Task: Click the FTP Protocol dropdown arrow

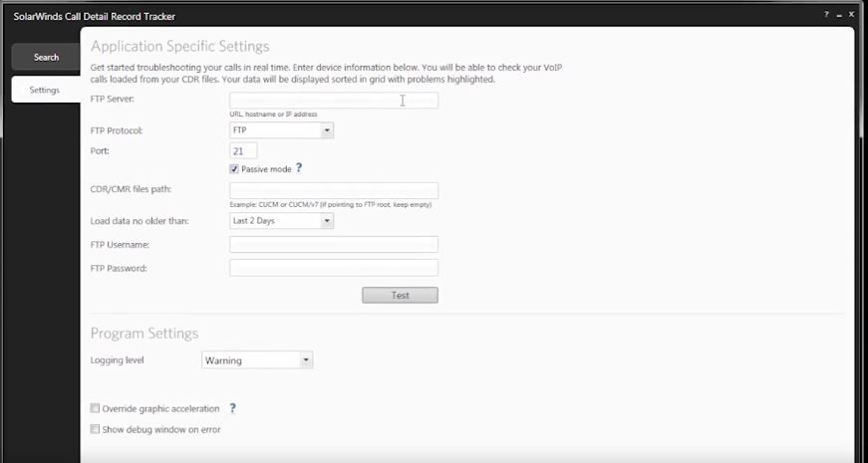Action: (327, 130)
